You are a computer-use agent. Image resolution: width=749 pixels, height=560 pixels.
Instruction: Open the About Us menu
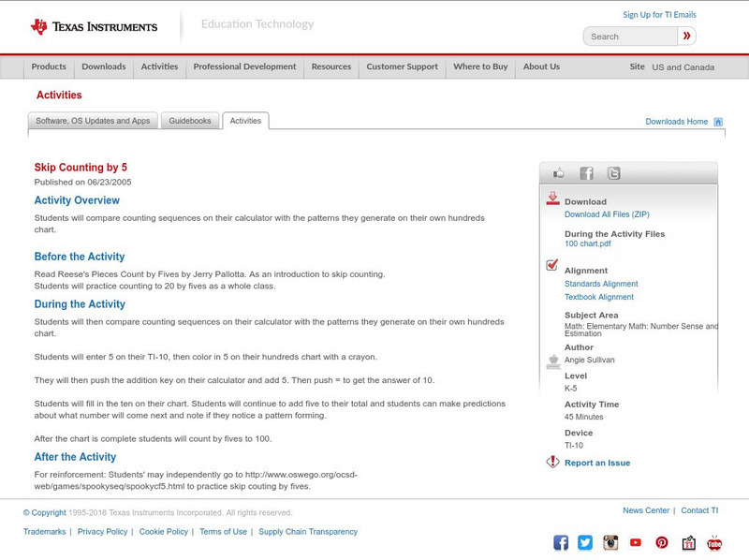[541, 66]
